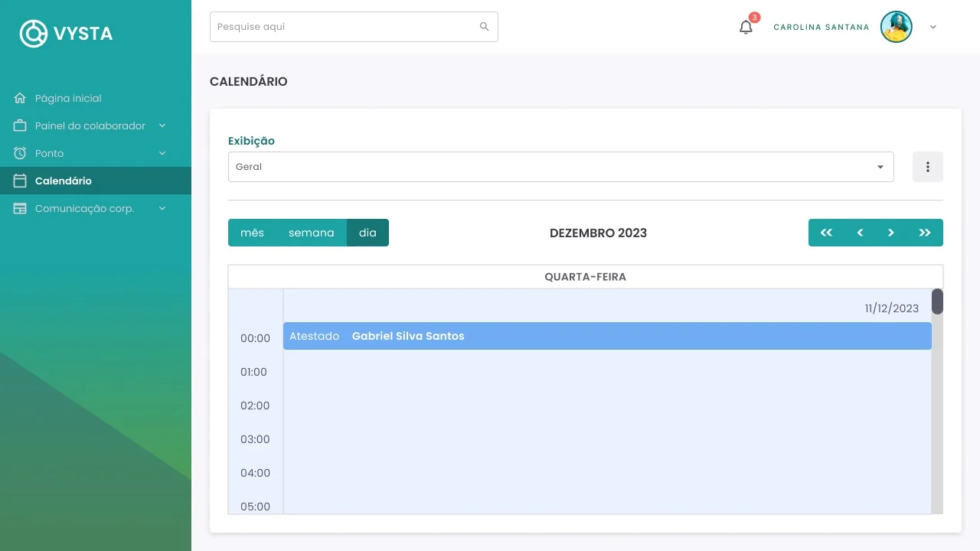Click the search magnifier icon
The width and height of the screenshot is (980, 551).
(485, 27)
